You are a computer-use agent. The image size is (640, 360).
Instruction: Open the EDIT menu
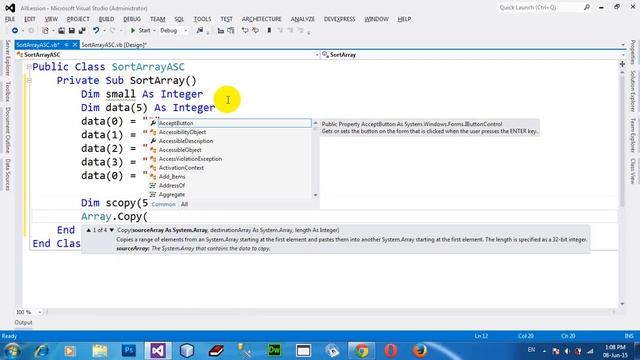[30, 19]
